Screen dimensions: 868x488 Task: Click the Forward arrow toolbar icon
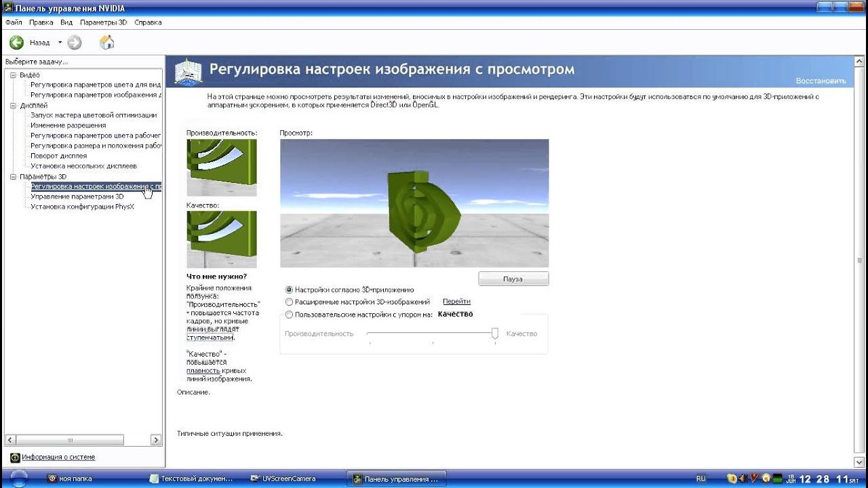[75, 43]
